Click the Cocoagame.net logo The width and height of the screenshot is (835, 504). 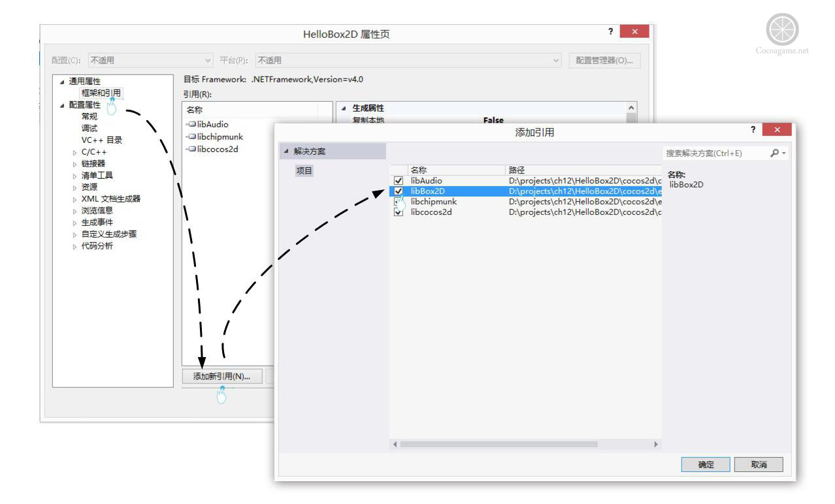point(788,29)
